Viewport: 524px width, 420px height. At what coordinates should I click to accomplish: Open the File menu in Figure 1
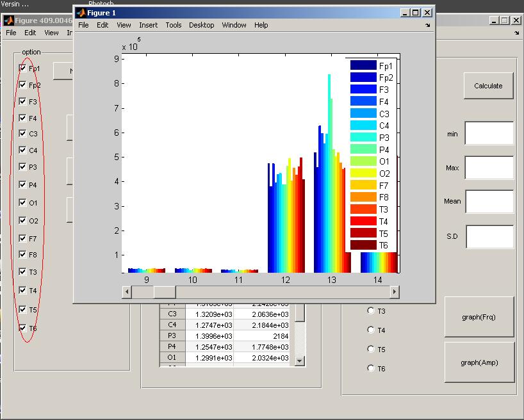tap(83, 25)
